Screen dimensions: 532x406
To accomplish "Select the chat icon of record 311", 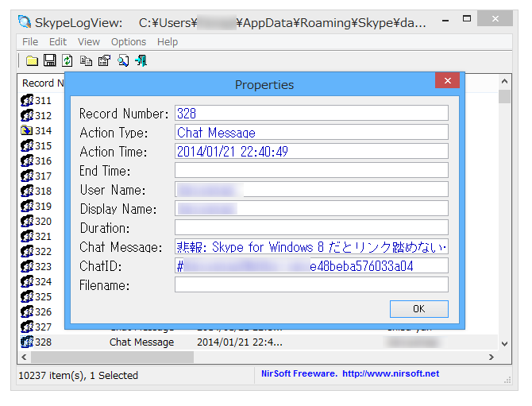I will click(x=27, y=100).
